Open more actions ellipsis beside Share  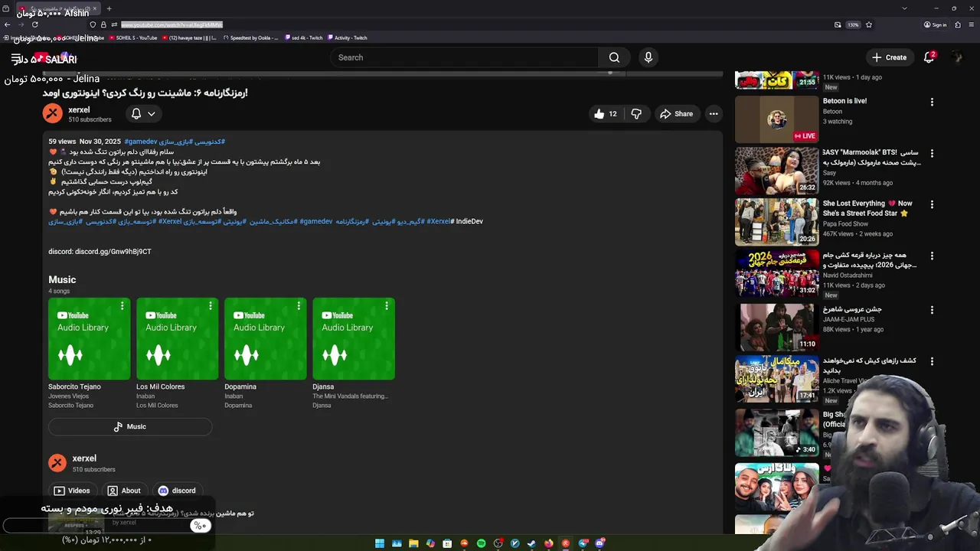tap(714, 114)
